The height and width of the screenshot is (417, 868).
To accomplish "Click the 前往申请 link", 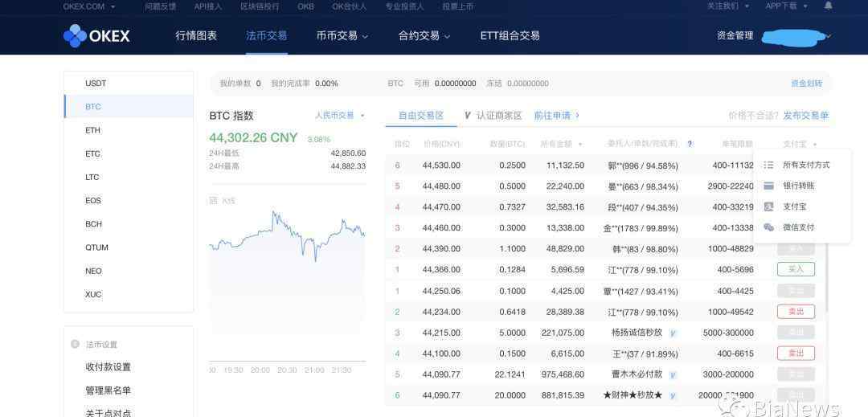I will coord(556,116).
